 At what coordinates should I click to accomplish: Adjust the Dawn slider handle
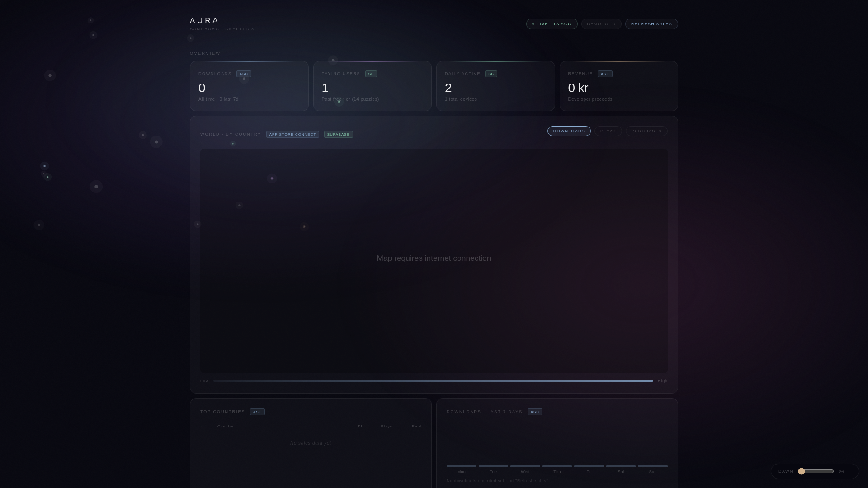(802, 471)
